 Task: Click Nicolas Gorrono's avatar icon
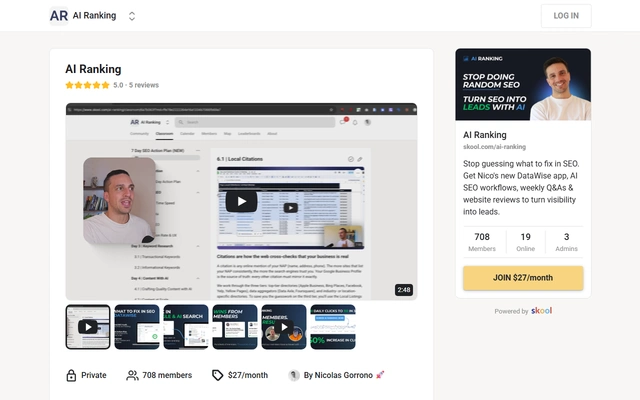(294, 376)
